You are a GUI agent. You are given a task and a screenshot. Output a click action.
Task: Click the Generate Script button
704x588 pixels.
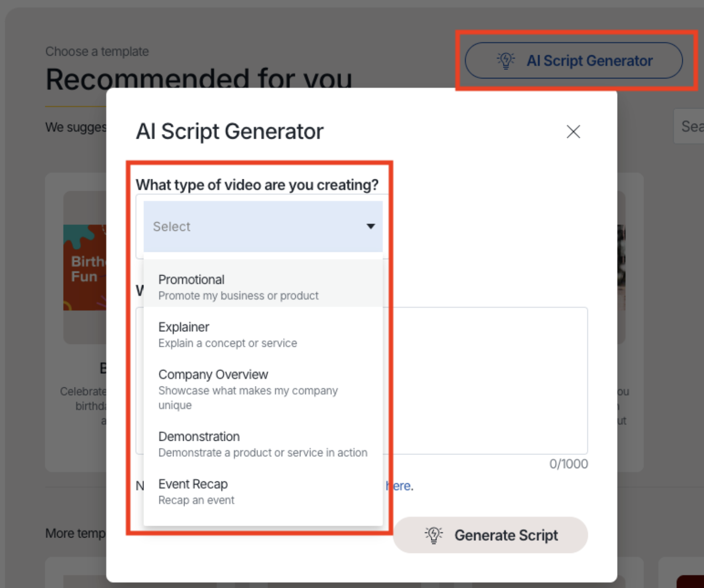(490, 535)
